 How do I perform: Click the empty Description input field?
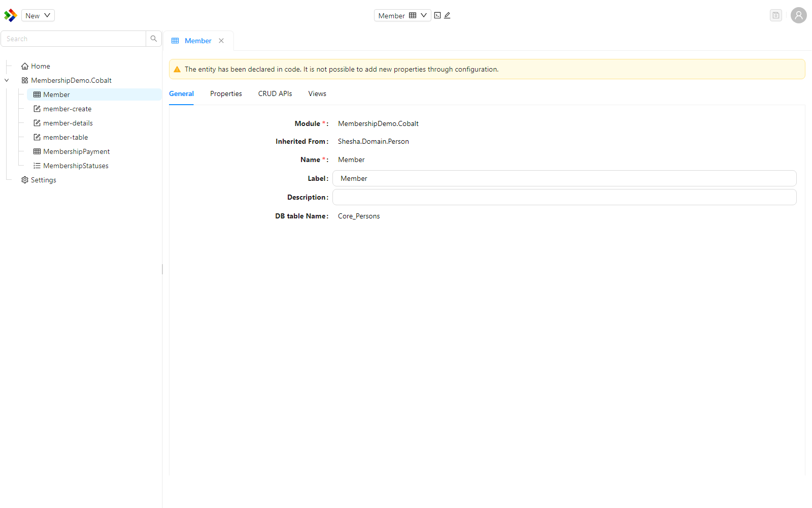(564, 197)
